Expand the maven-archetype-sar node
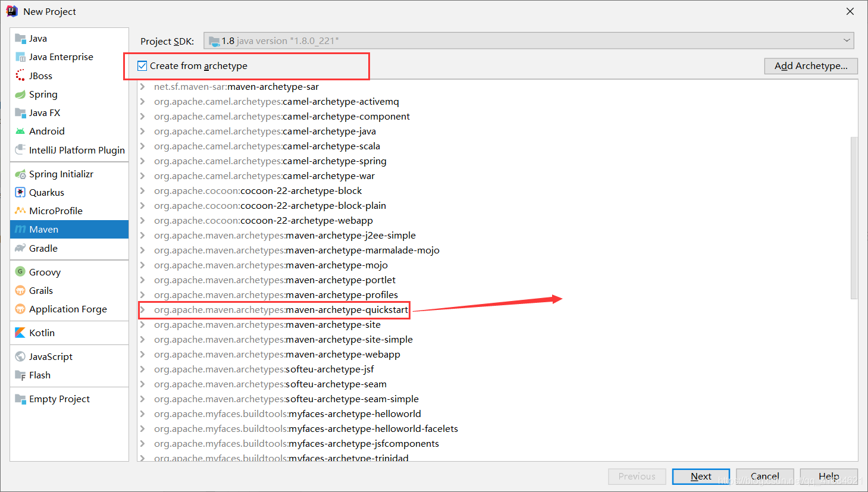The height and width of the screenshot is (492, 868). tap(143, 87)
